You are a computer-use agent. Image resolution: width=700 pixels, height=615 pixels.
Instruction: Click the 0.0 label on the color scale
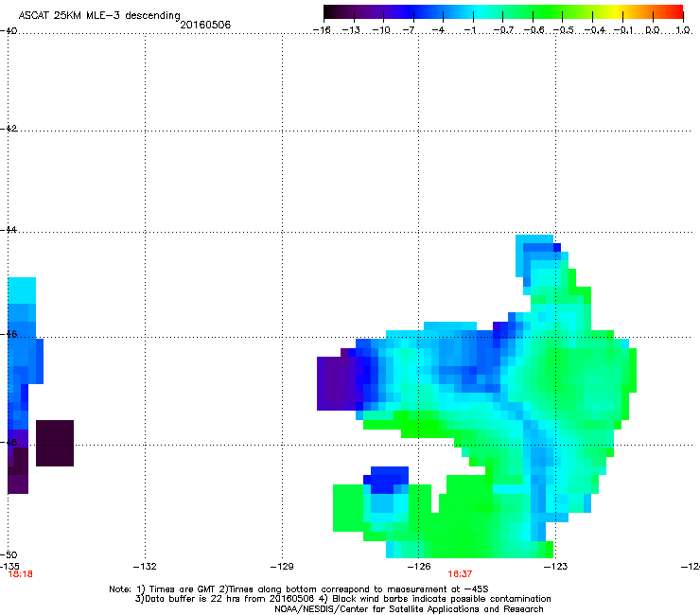(653, 30)
